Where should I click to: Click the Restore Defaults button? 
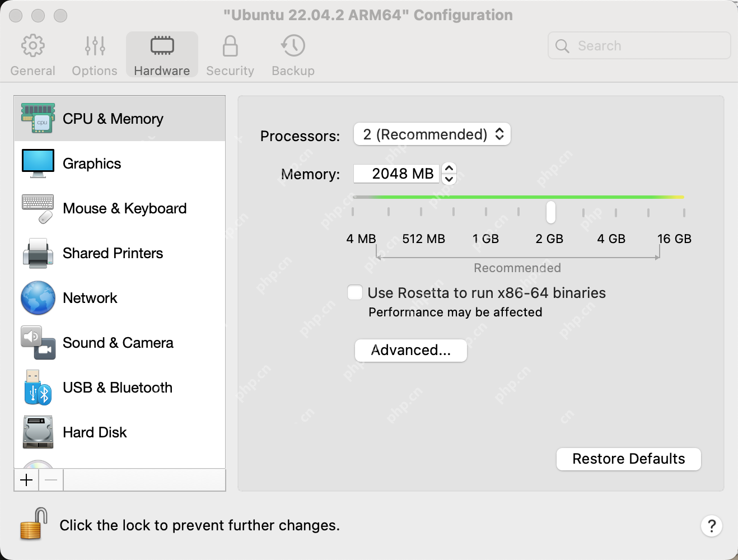(628, 459)
